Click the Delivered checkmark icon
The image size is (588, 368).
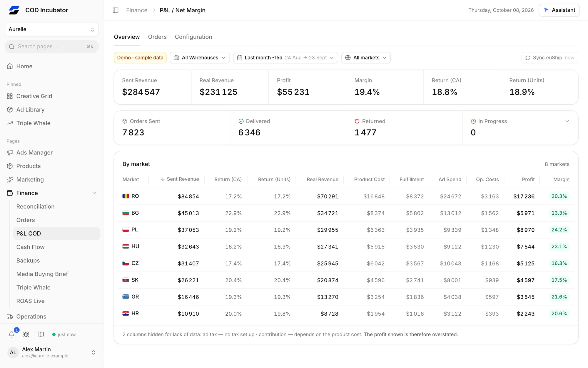point(241,121)
